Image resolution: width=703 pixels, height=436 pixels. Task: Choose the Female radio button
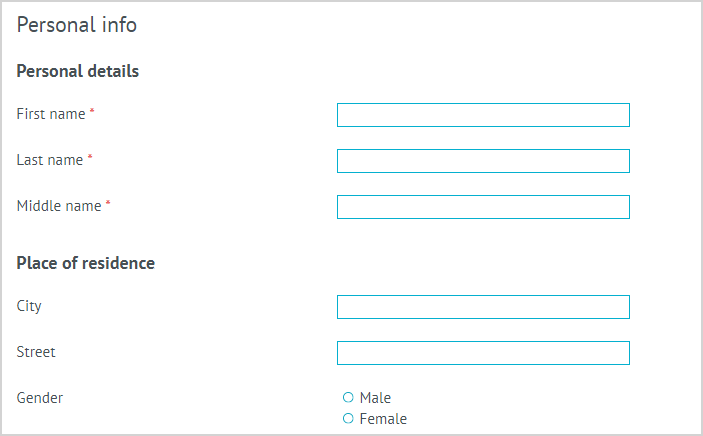(x=348, y=418)
